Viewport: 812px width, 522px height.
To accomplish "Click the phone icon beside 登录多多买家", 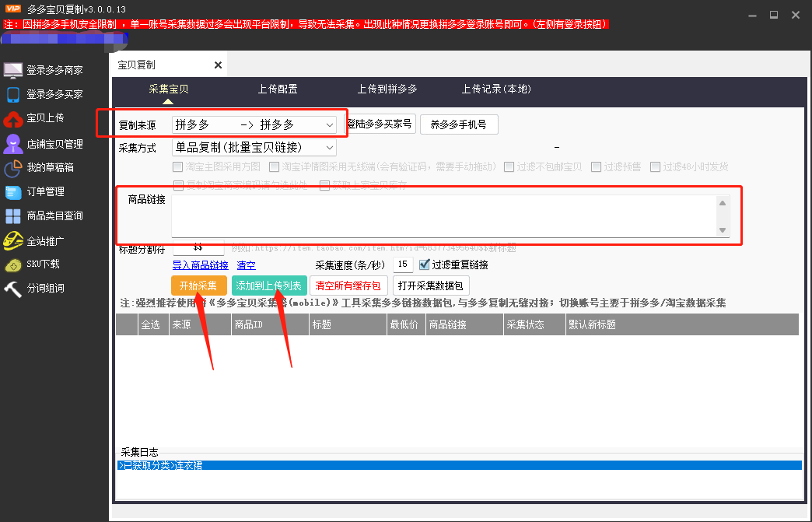I will coord(13,94).
